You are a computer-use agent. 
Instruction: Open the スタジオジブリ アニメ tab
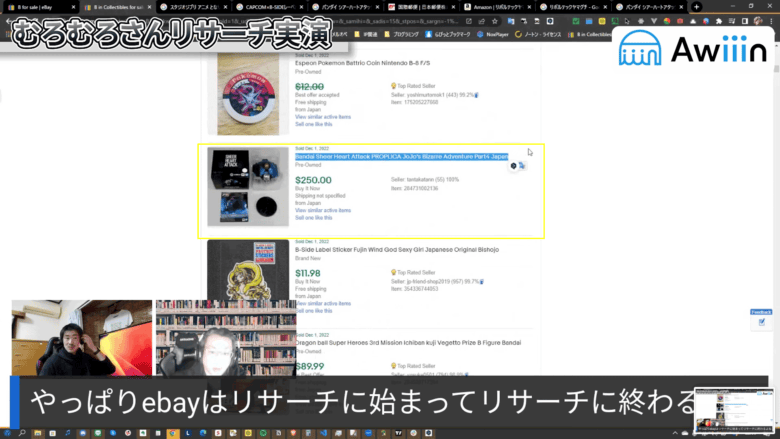[194, 7]
